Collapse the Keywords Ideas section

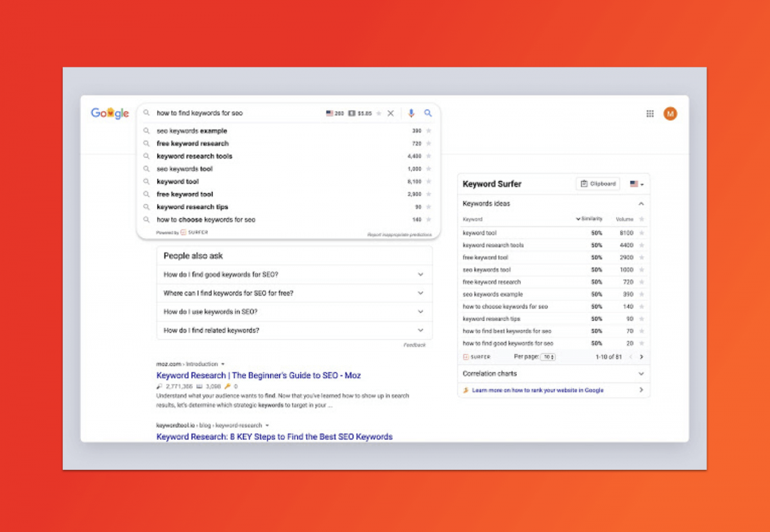[642, 203]
